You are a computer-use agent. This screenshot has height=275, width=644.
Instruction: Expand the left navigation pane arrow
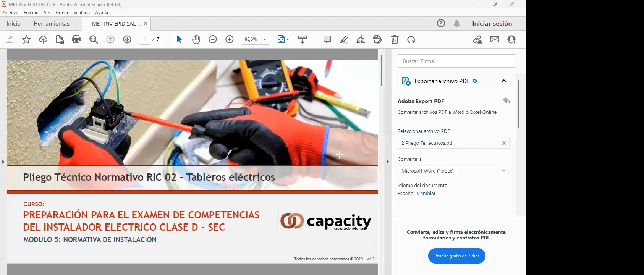click(x=3, y=162)
